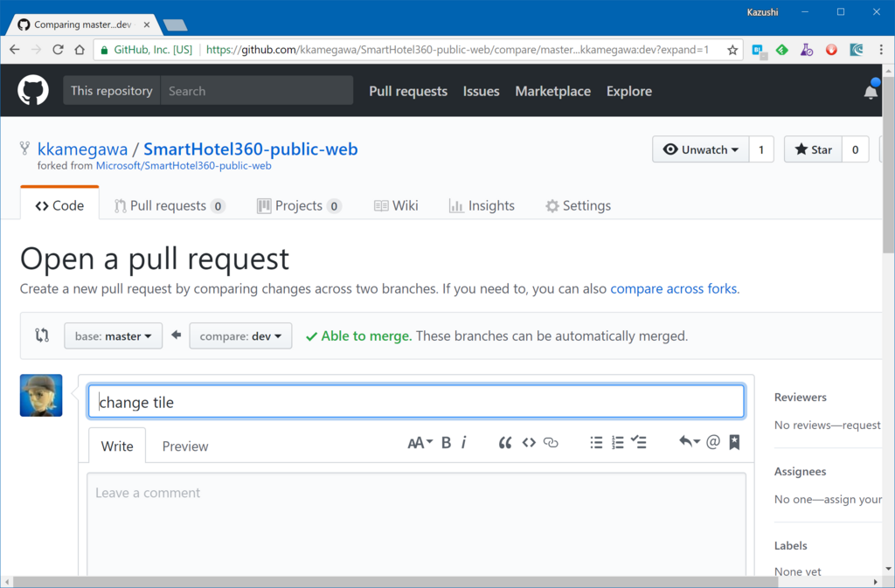Go to the browser home page
The height and width of the screenshot is (588, 895).
pos(80,50)
